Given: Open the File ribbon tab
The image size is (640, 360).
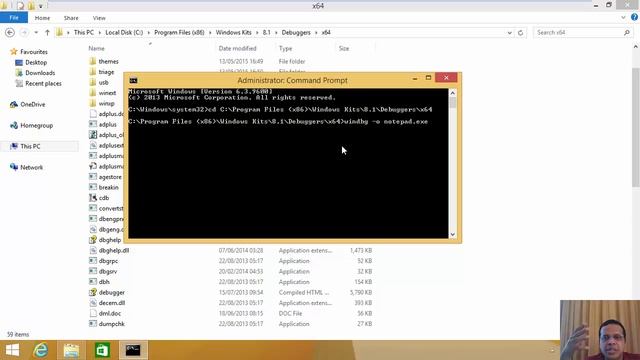Looking at the screenshot, I should 14,18.
